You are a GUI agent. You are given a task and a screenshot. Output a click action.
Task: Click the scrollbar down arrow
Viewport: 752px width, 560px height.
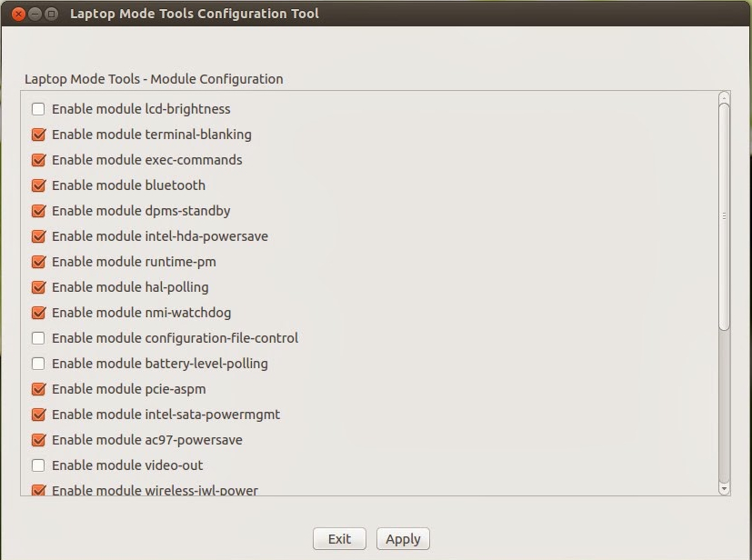724,489
